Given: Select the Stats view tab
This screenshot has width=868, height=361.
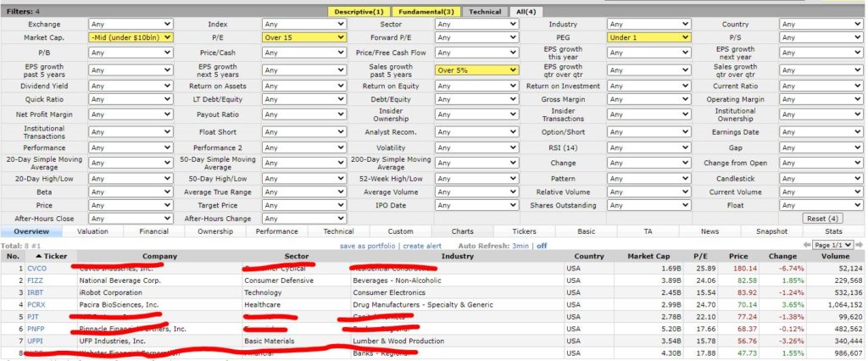Looking at the screenshot, I should click(833, 231).
